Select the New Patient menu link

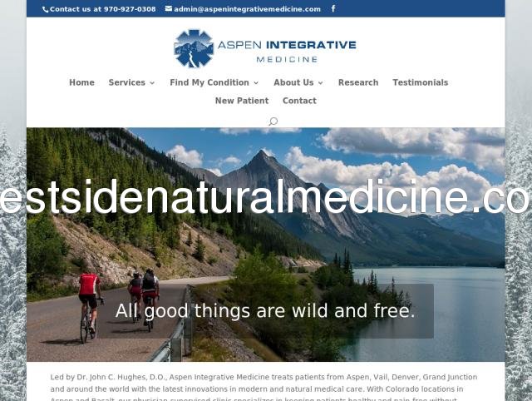click(x=242, y=101)
